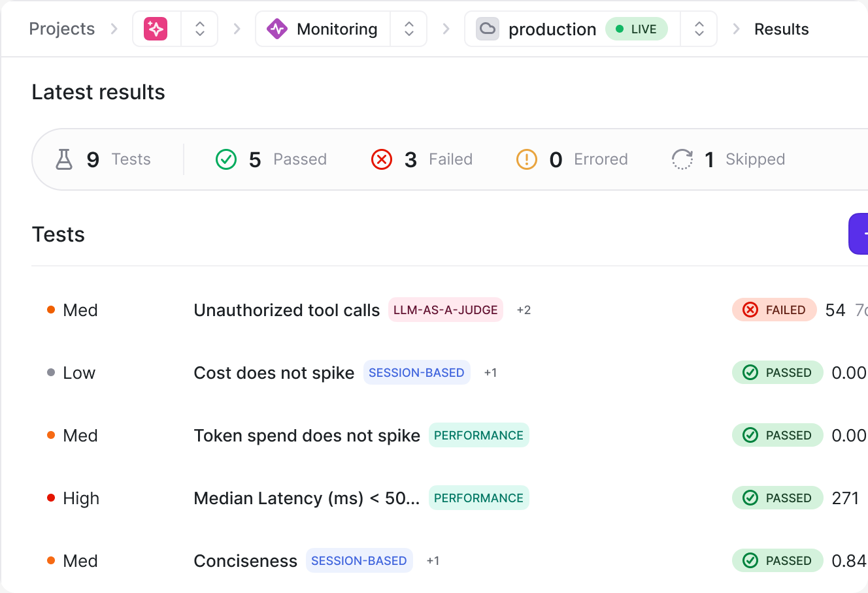Image resolution: width=868 pixels, height=593 pixels.
Task: Click the purple add button beside Tests
Action: [858, 234]
